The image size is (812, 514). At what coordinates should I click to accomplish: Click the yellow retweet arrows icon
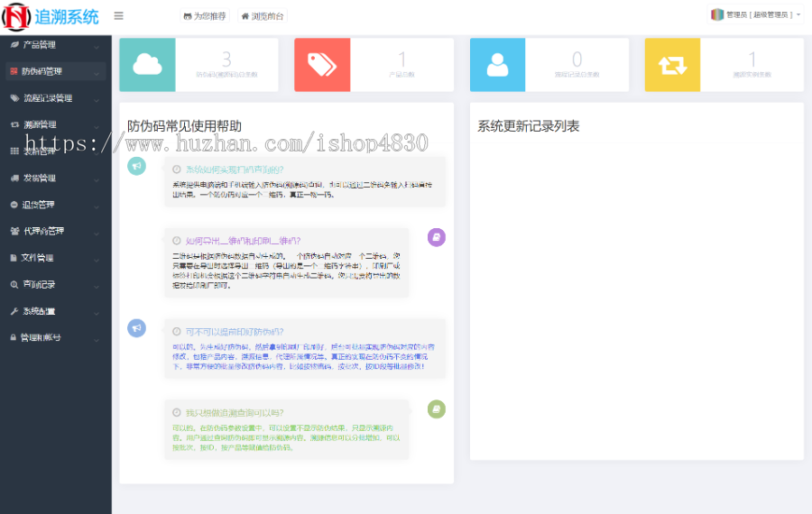[672, 64]
